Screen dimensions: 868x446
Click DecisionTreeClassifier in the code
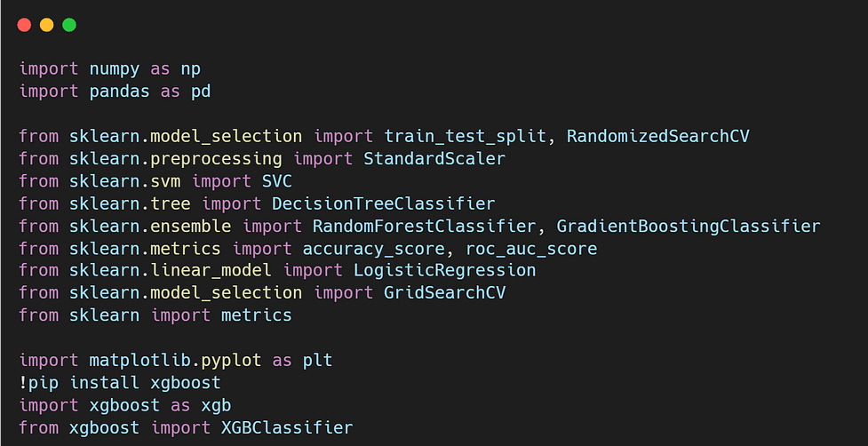click(384, 203)
